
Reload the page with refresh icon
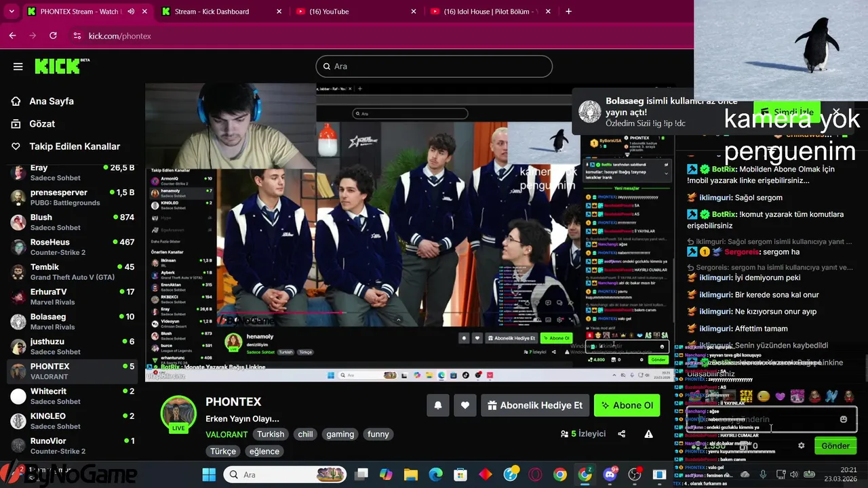click(54, 36)
